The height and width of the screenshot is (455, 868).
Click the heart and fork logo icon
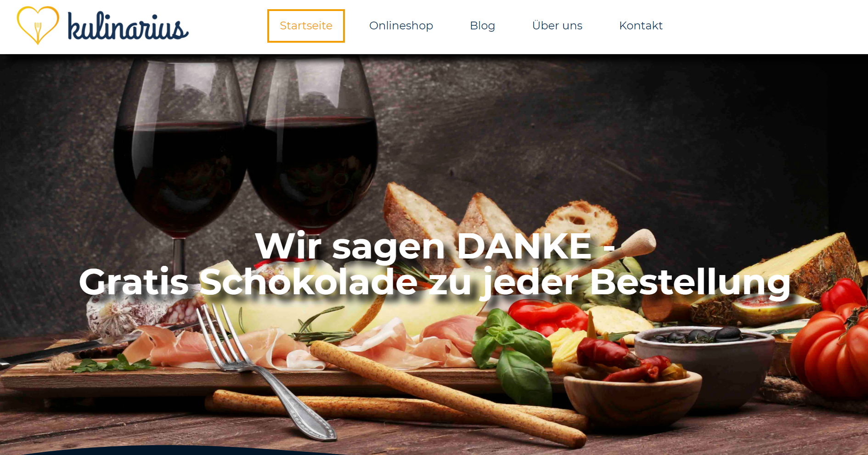(38, 25)
